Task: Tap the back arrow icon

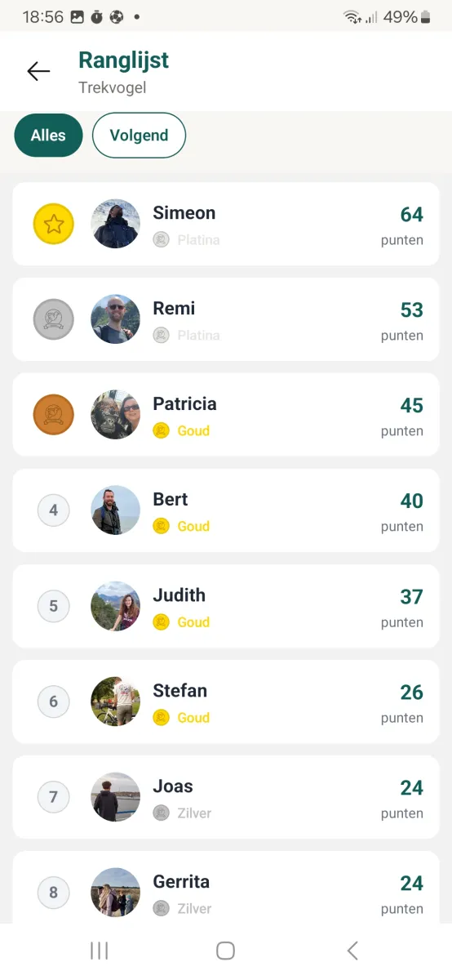Action: coord(38,71)
